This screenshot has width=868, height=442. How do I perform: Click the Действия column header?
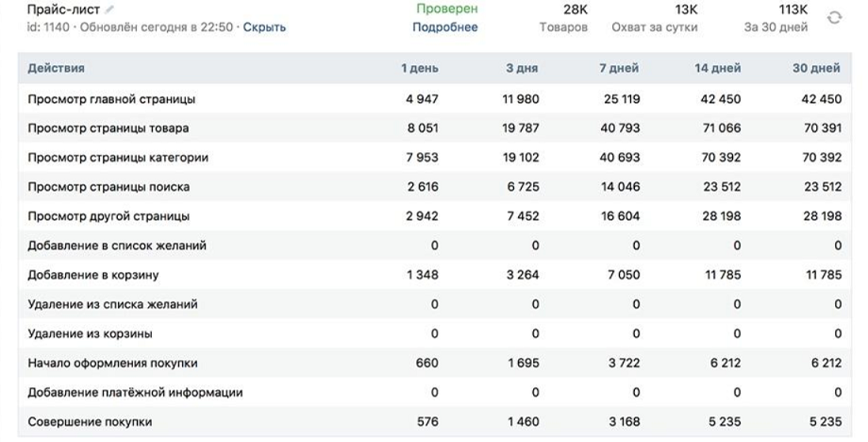pyautogui.click(x=56, y=68)
